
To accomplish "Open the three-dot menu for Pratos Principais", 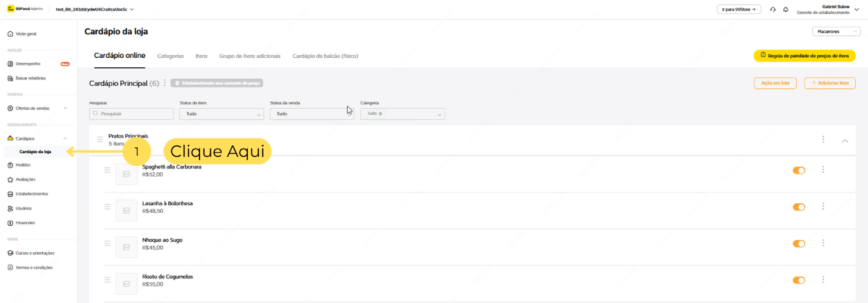I will click(x=823, y=140).
